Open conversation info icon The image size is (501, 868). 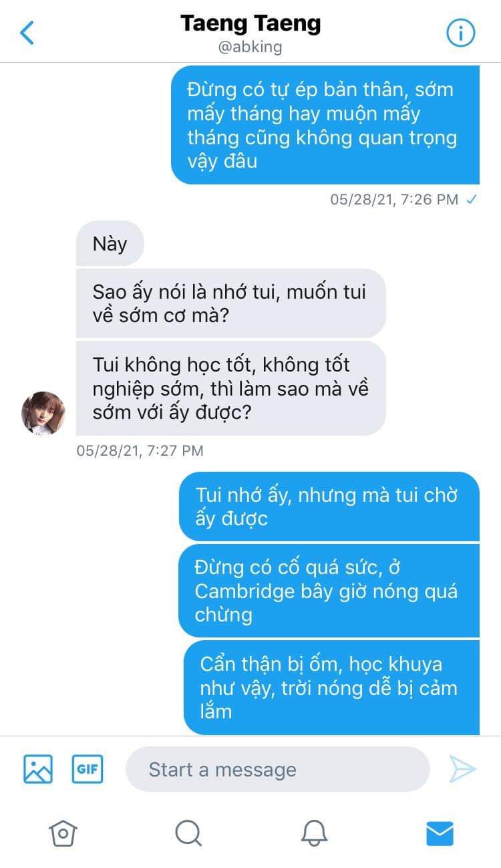coord(460,33)
